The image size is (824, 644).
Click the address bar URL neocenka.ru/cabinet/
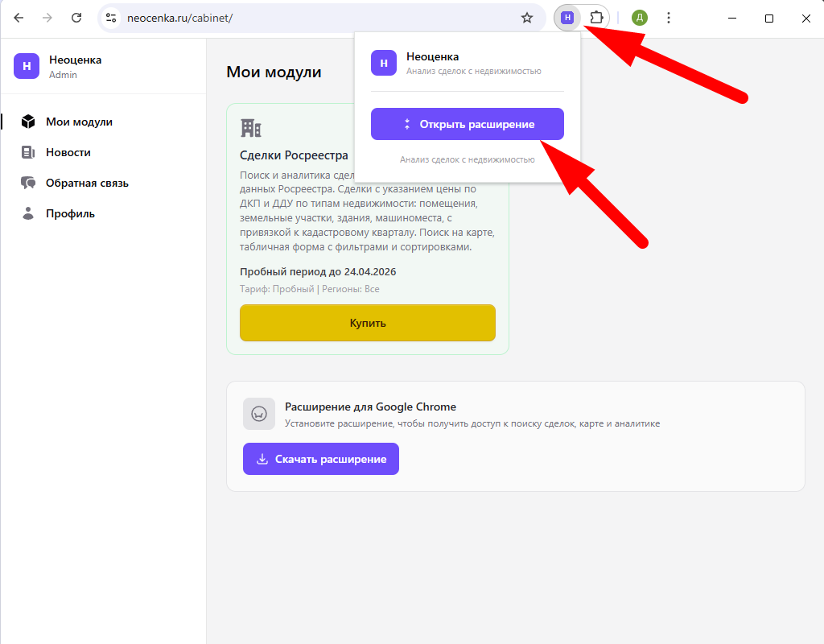click(179, 18)
